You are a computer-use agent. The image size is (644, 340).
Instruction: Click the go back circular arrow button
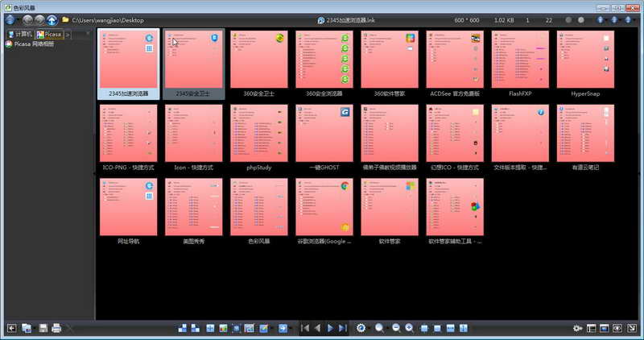[27, 19]
